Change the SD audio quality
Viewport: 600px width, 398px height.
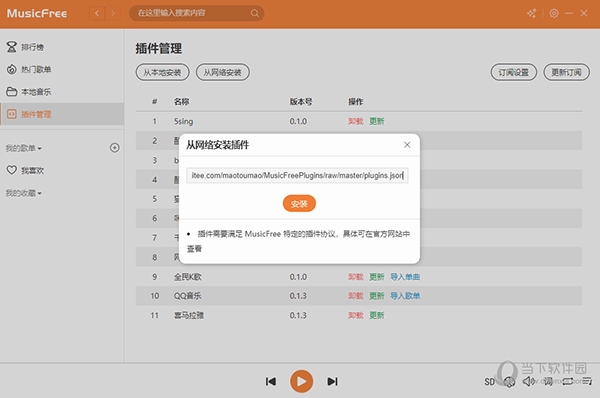(489, 382)
